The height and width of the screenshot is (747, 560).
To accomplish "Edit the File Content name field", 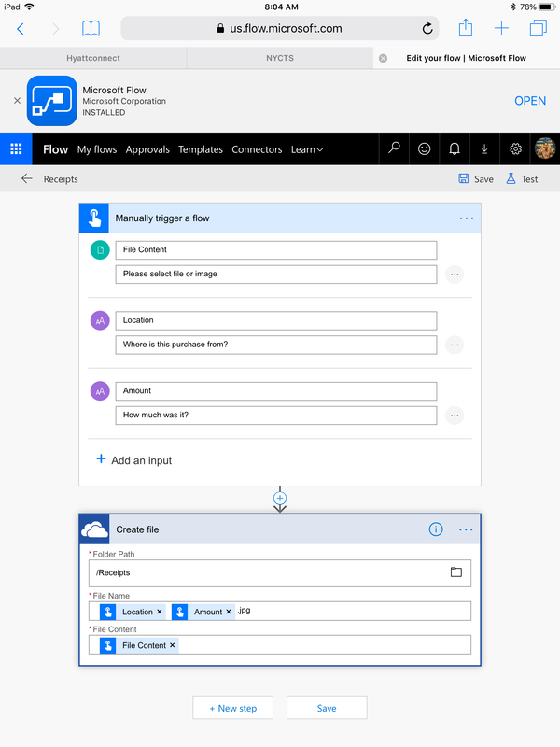I will [276, 250].
